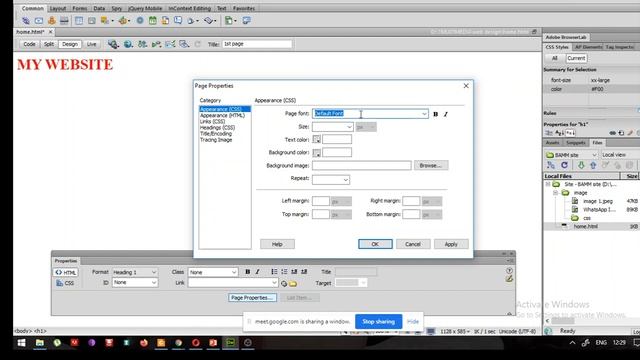Image resolution: width=640 pixels, height=360 pixels.
Task: Open Dreamweaver icon on the taskbar
Action: [x=230, y=343]
